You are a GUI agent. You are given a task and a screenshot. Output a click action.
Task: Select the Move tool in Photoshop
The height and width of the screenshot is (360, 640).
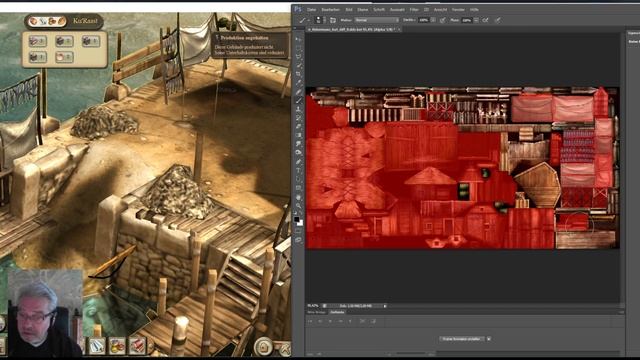(x=298, y=40)
